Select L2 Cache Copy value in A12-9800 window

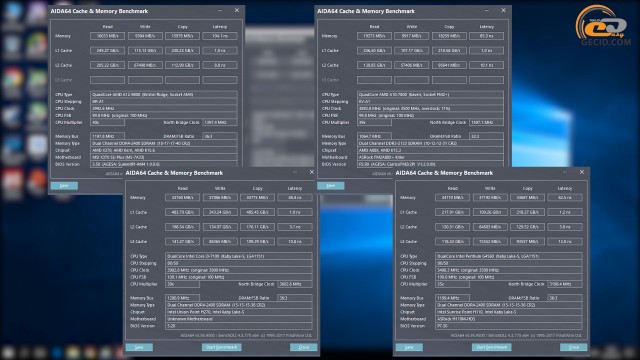[x=182, y=65]
